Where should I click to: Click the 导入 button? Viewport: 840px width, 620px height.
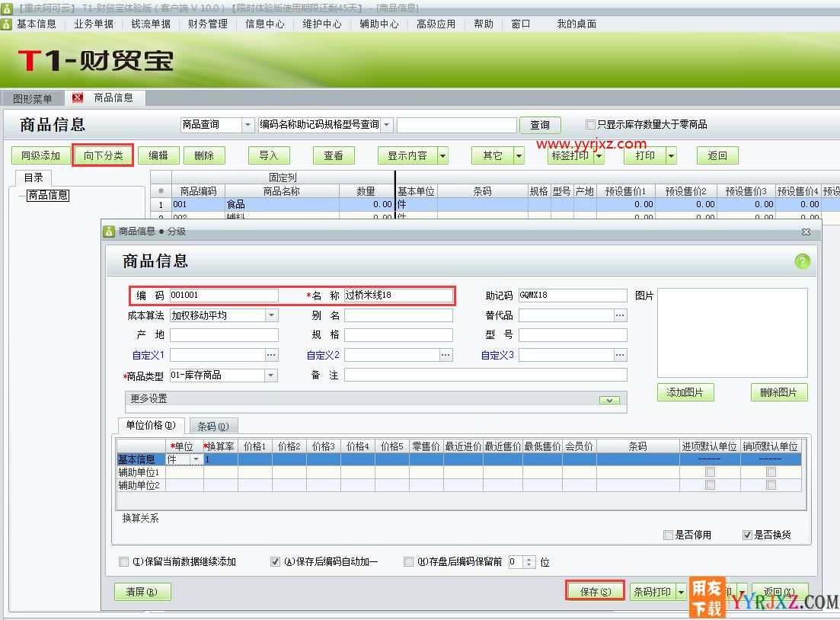coord(269,156)
